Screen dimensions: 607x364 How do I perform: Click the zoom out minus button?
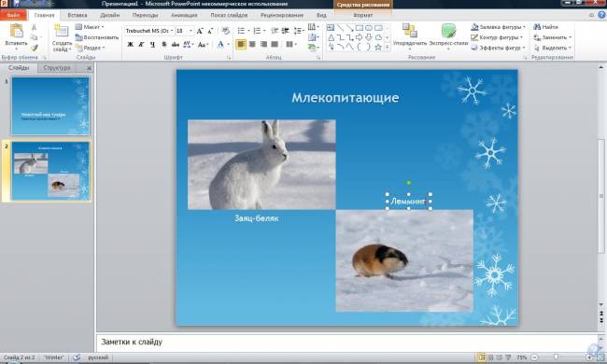tap(534, 357)
